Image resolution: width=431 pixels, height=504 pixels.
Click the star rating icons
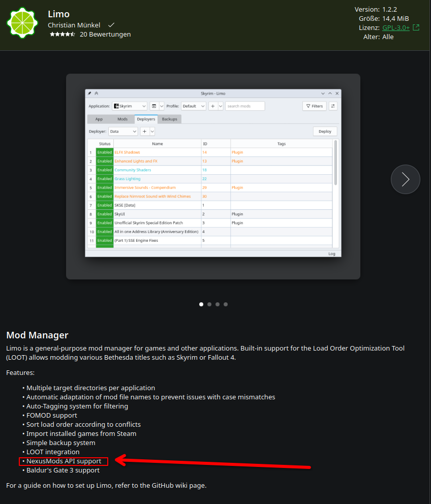pos(63,34)
